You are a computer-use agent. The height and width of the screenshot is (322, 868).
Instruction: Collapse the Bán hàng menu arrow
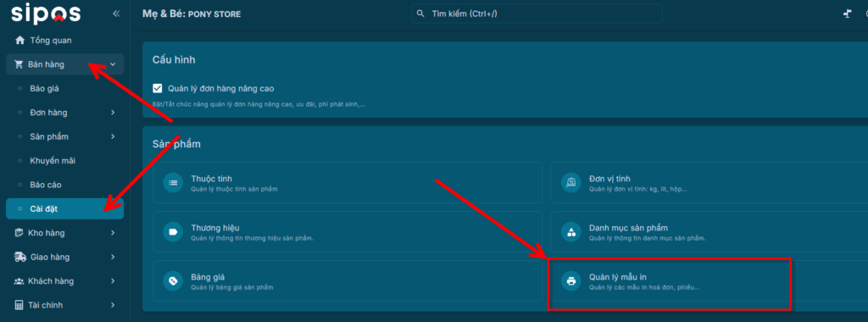(x=113, y=64)
